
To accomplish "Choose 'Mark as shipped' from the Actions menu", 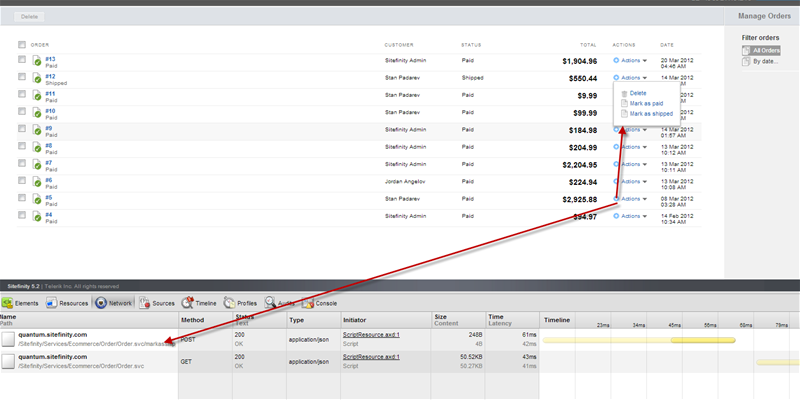I will tap(650, 114).
